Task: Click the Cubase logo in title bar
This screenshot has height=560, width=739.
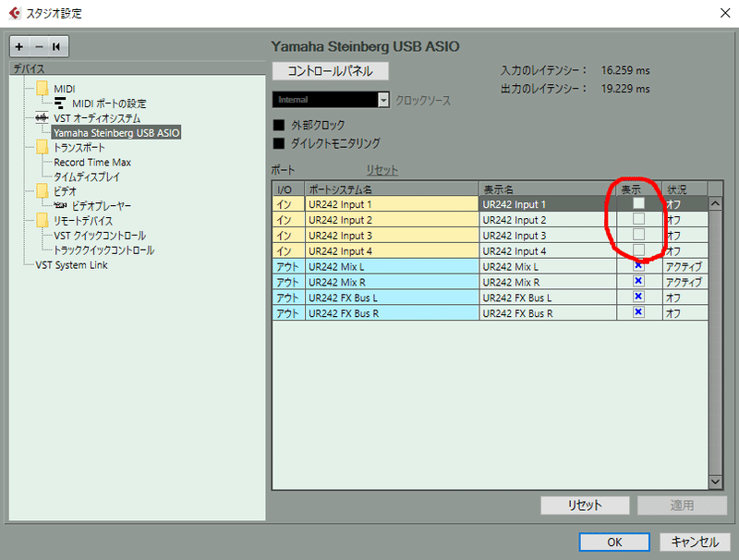Action: tap(15, 13)
